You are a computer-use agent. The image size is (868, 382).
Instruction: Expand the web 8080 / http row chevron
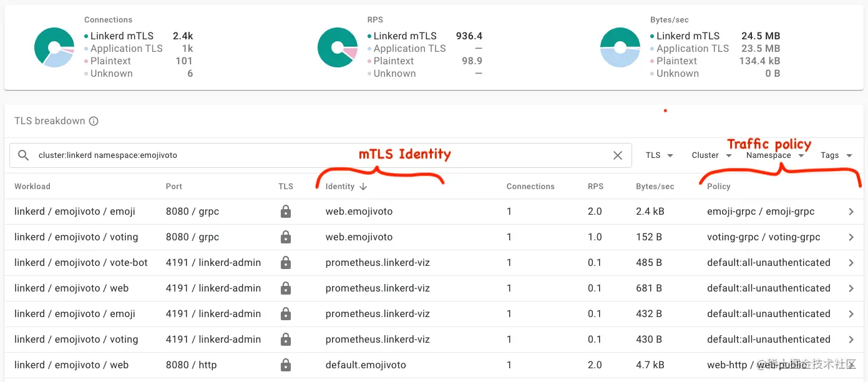pos(851,365)
